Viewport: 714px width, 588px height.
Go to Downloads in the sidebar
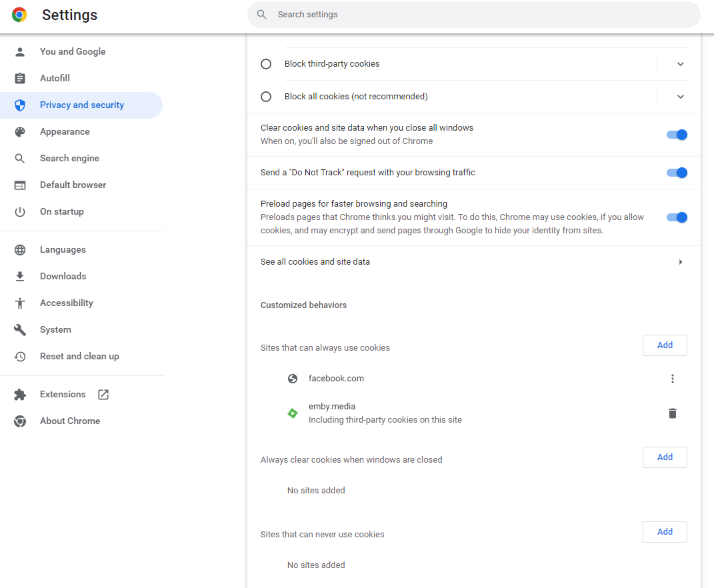[x=63, y=277]
